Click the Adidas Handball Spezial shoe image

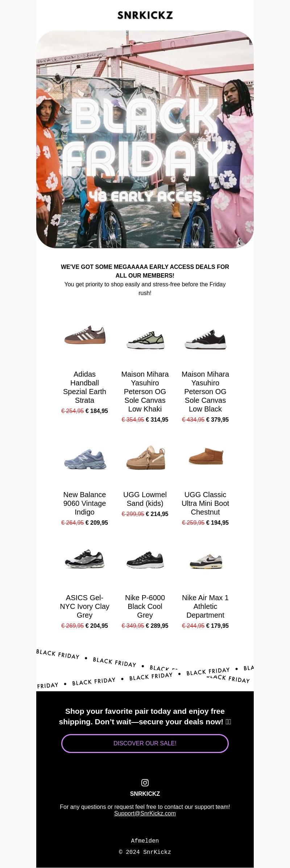pyautogui.click(x=85, y=335)
